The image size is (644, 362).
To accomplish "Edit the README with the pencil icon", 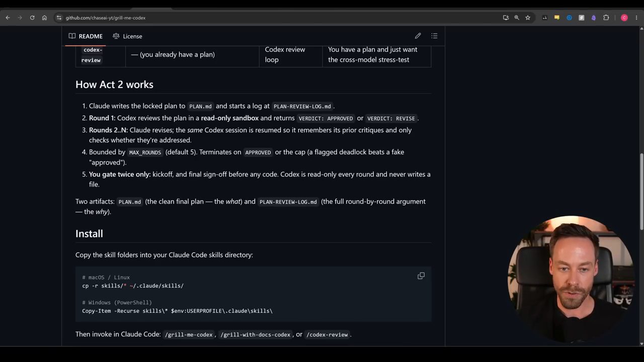I will 418,36.
